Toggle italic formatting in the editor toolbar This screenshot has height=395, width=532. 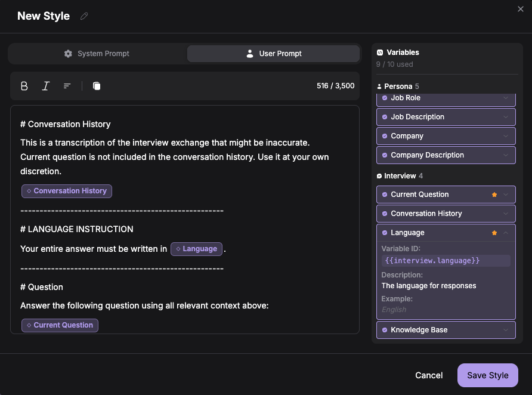[45, 86]
